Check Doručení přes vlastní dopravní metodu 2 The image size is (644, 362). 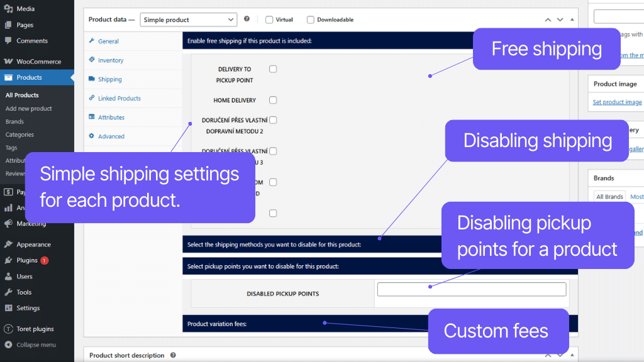tap(273, 120)
